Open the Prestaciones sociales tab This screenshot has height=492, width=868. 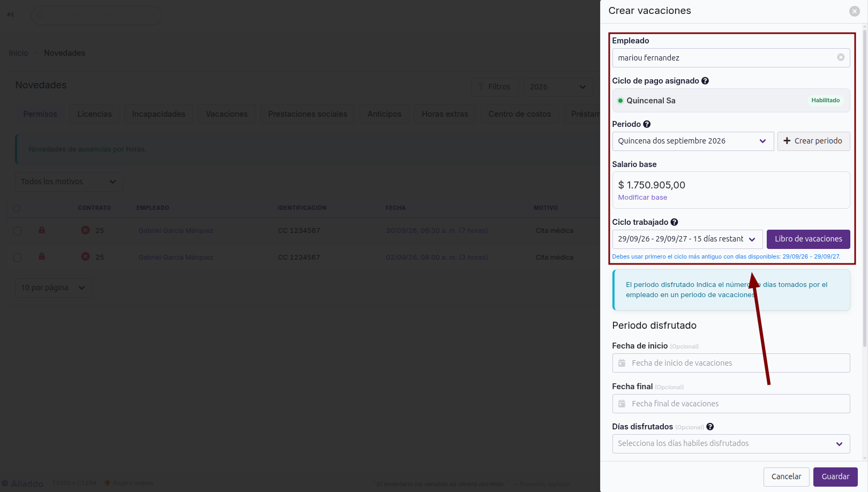point(308,114)
